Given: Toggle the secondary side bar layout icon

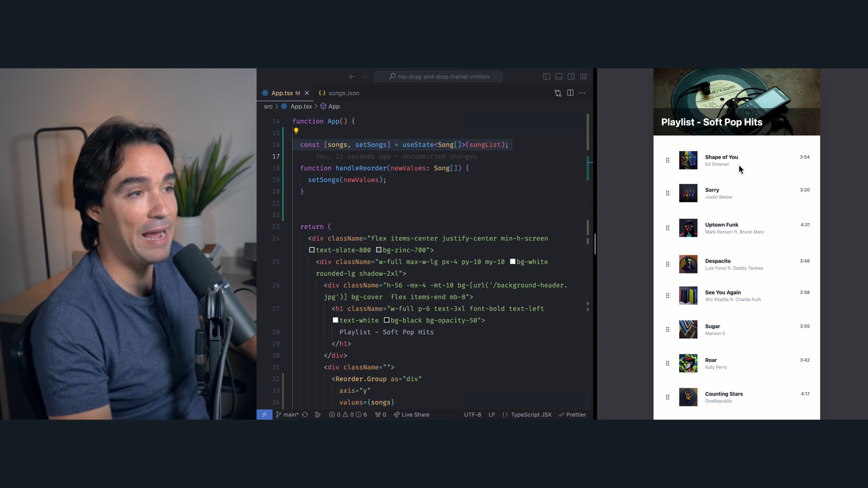Looking at the screenshot, I should tap(571, 77).
